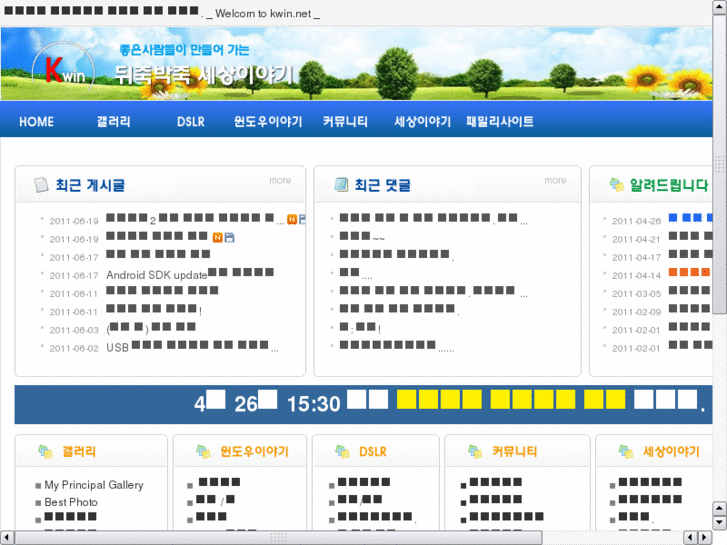
Task: Click the 15:30 announcement banner
Action: click(x=364, y=404)
